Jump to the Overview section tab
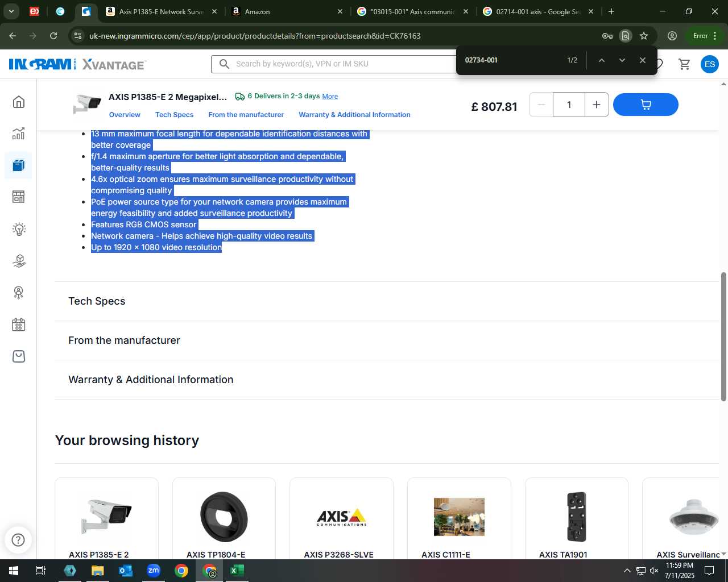The height and width of the screenshot is (582, 728). (125, 115)
